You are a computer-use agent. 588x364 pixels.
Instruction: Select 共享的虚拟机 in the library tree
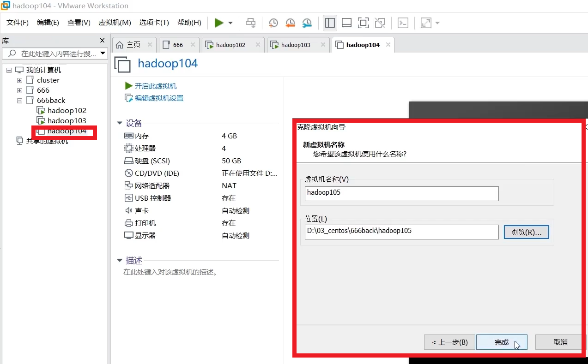[47, 141]
